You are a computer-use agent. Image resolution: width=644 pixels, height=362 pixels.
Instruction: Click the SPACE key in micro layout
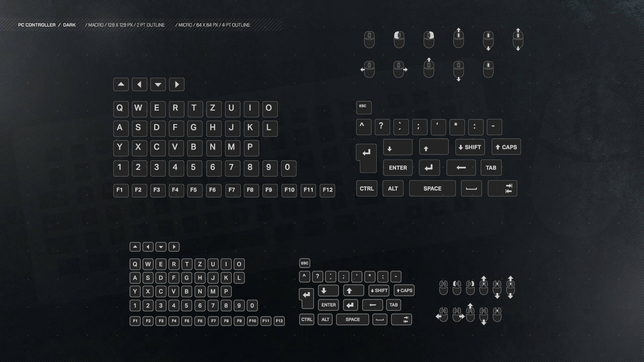pyautogui.click(x=353, y=319)
